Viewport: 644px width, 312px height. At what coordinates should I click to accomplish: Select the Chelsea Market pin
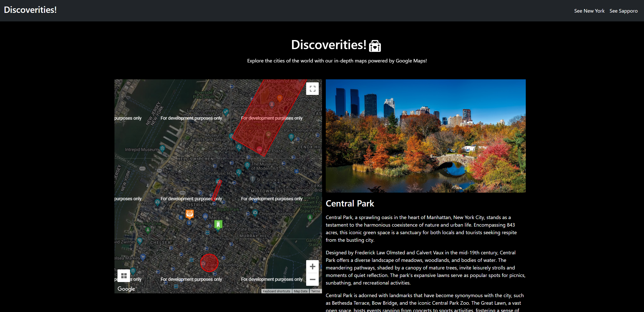143,257
